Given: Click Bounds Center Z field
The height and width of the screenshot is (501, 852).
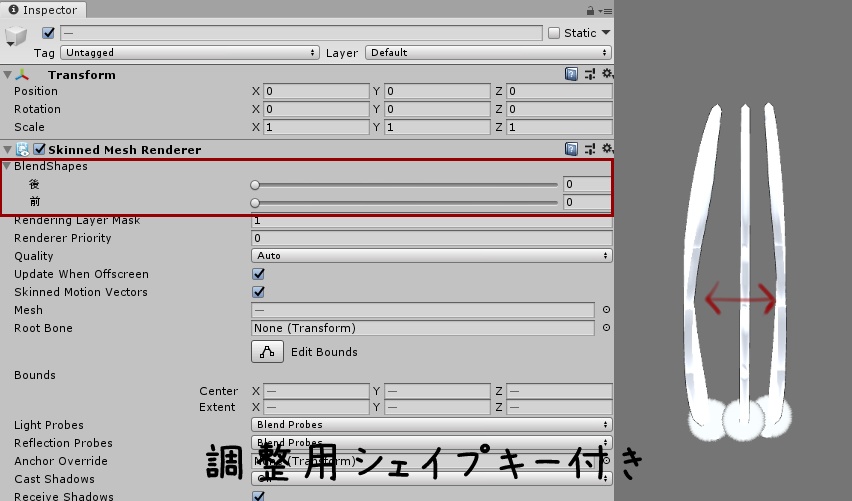Looking at the screenshot, I should coord(559,391).
